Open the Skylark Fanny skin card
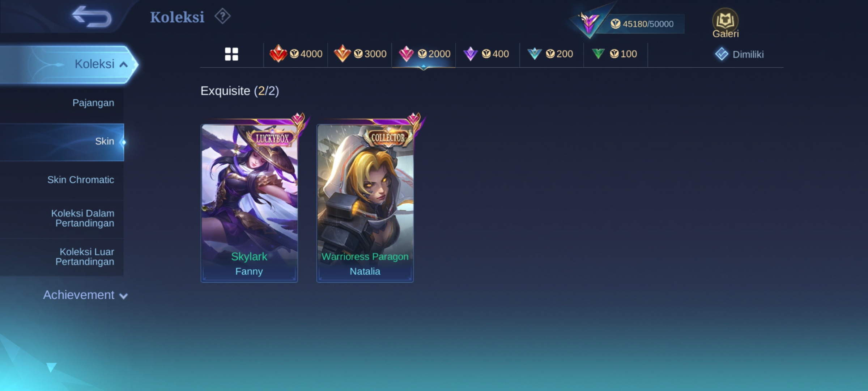This screenshot has width=868, height=391. [x=249, y=203]
